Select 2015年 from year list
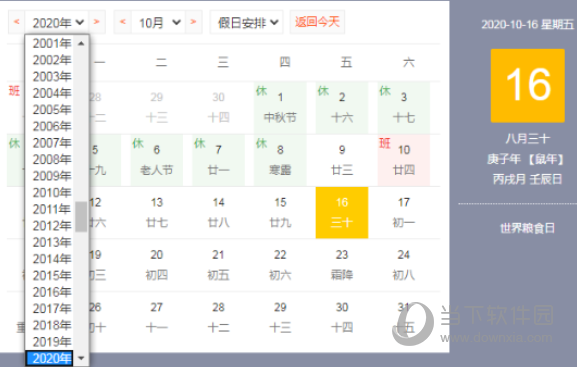Image resolution: width=577 pixels, height=367 pixels. [50, 275]
